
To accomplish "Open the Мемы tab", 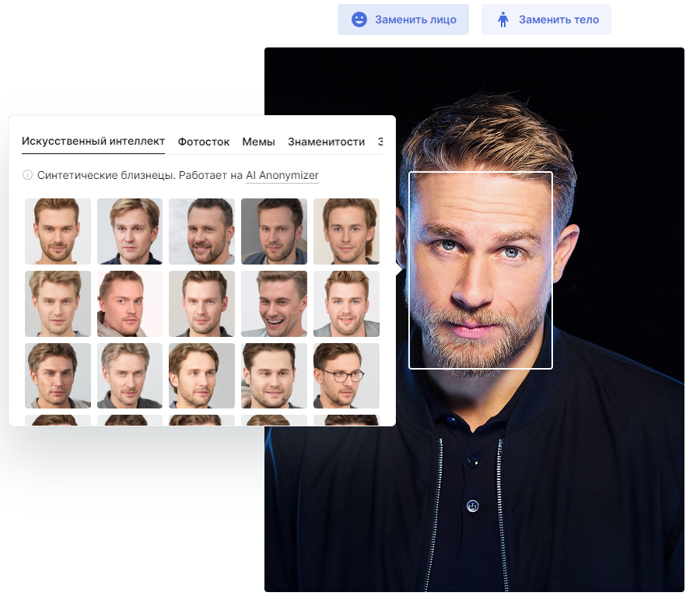I will point(258,142).
